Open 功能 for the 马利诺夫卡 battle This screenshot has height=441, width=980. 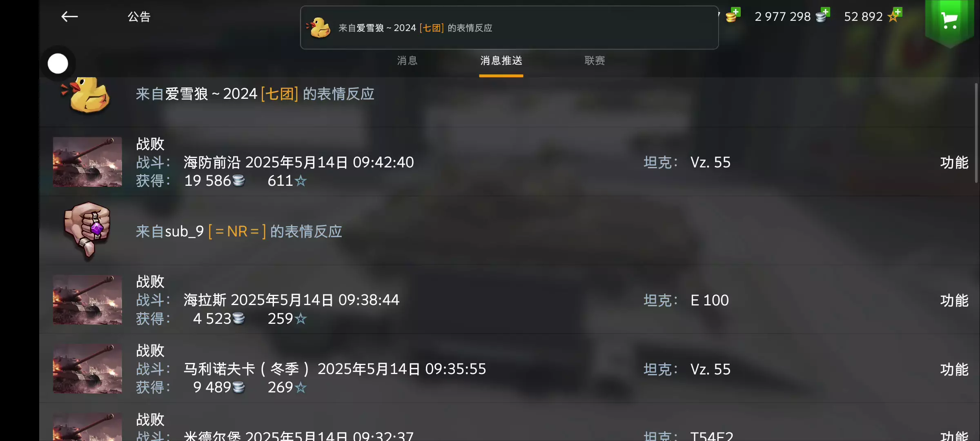tap(954, 370)
